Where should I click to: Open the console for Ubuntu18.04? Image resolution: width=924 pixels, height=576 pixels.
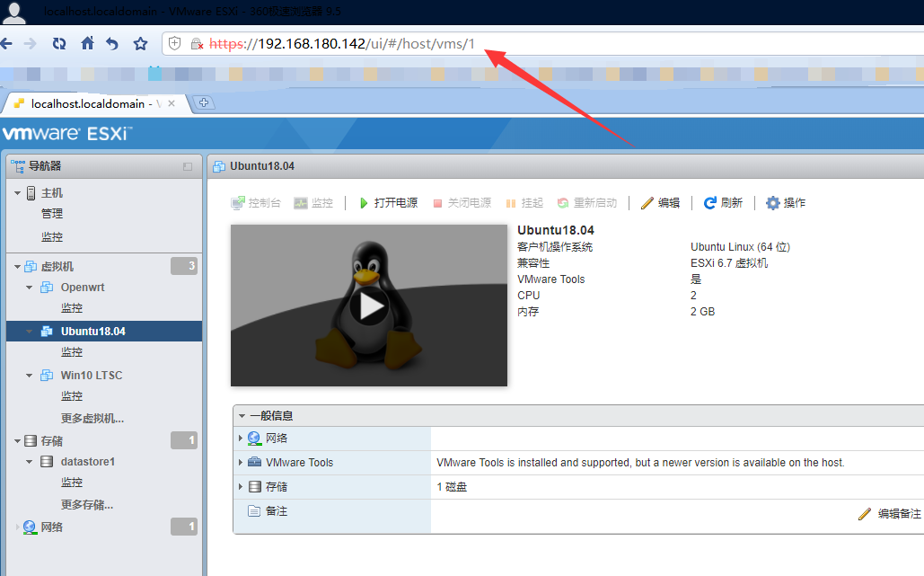tap(256, 202)
